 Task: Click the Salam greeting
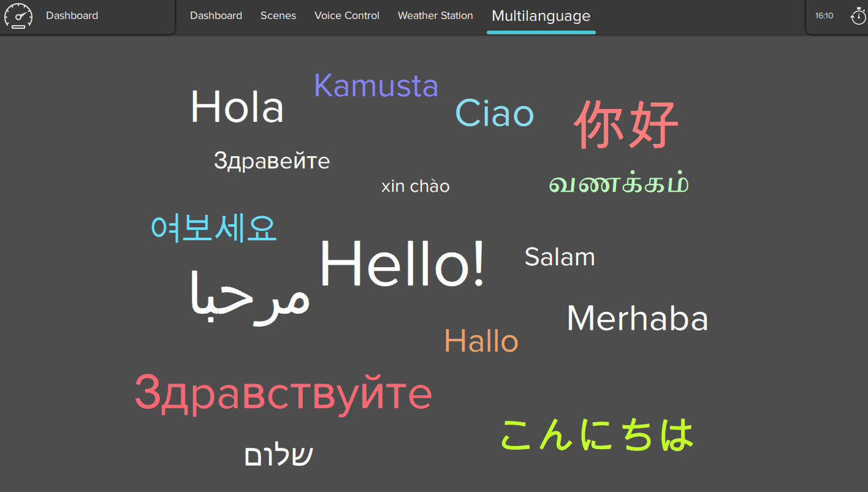click(560, 257)
